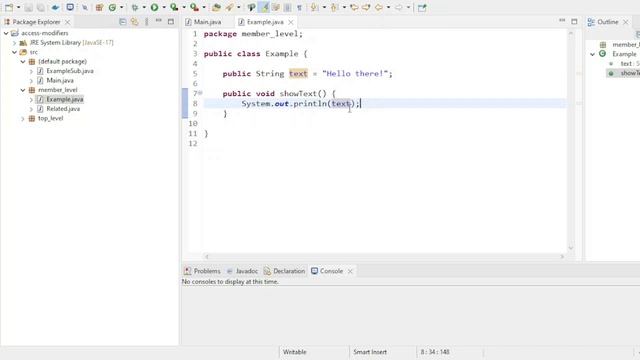Screen dimensions: 640x360
Task: Click the Forward navigation arrow
Action: (x=398, y=7)
